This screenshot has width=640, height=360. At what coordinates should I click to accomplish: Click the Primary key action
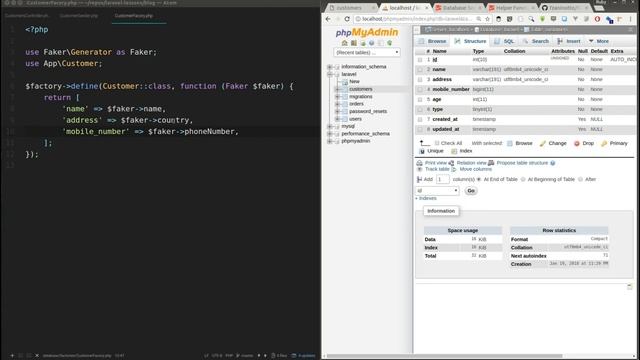coord(614,143)
